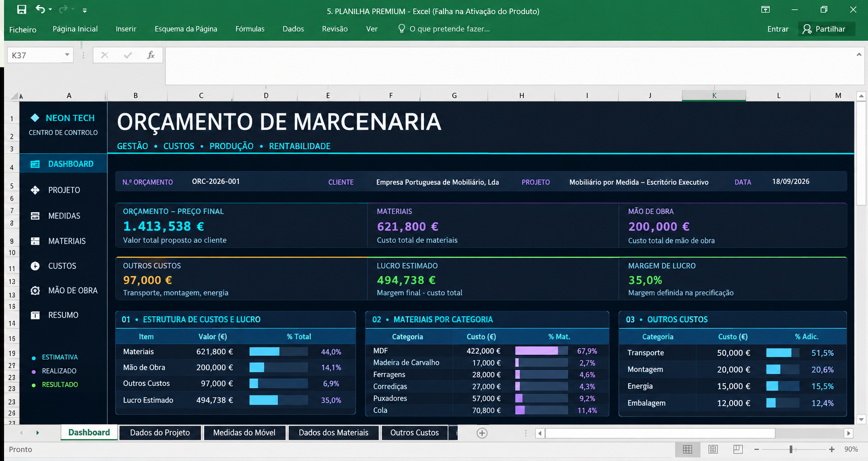Click the Name Box showing K37
This screenshot has height=461, width=868.
click(35, 55)
